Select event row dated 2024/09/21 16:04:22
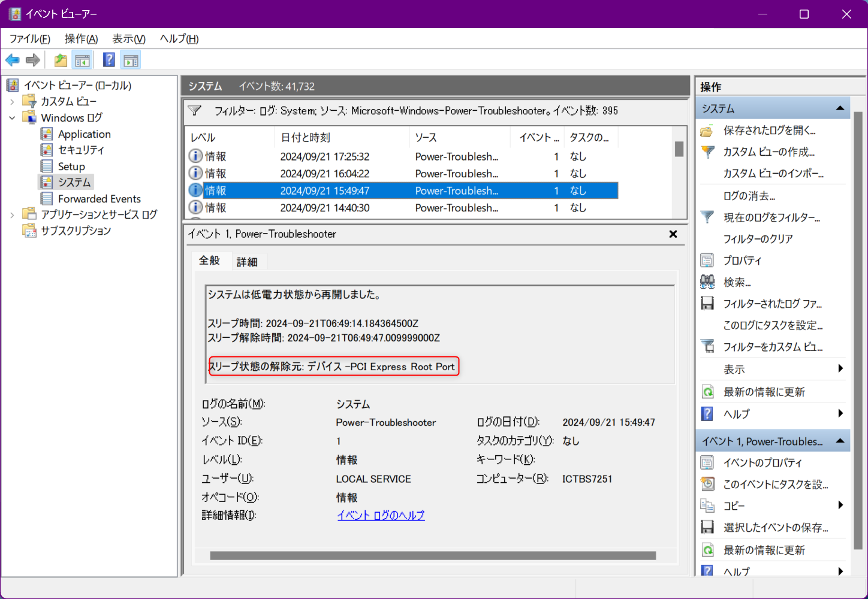The width and height of the screenshot is (868, 599). tap(402, 174)
